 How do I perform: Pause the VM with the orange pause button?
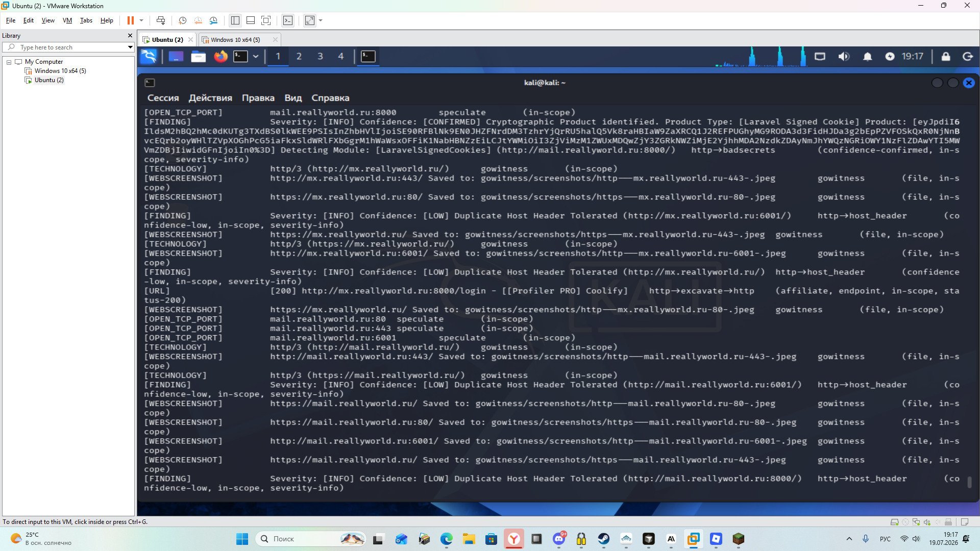tap(130, 20)
